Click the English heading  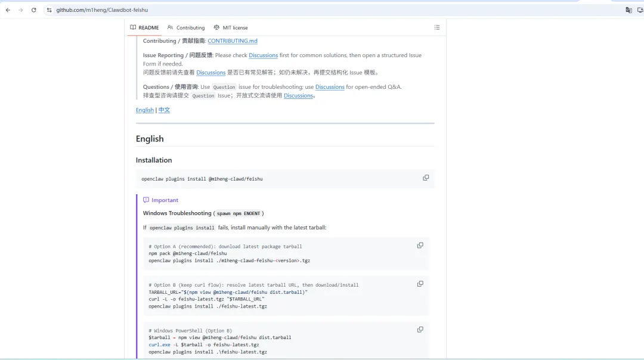[x=150, y=139]
